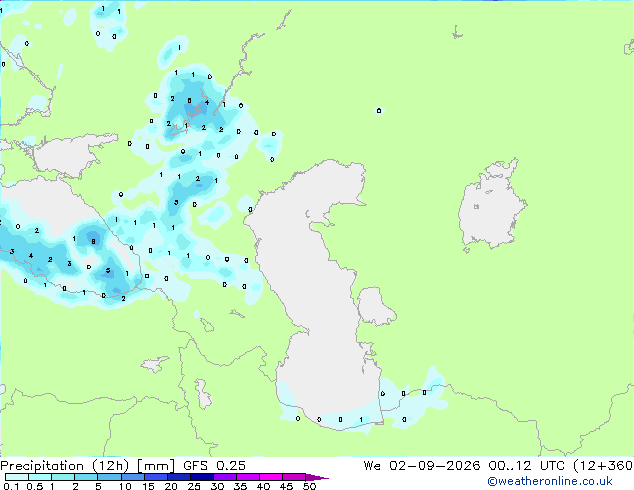Image resolution: width=634 pixels, height=490 pixels.
Task: Click the lightest 0.1–0.5 mm legend swatch
Action: [x=17, y=477]
